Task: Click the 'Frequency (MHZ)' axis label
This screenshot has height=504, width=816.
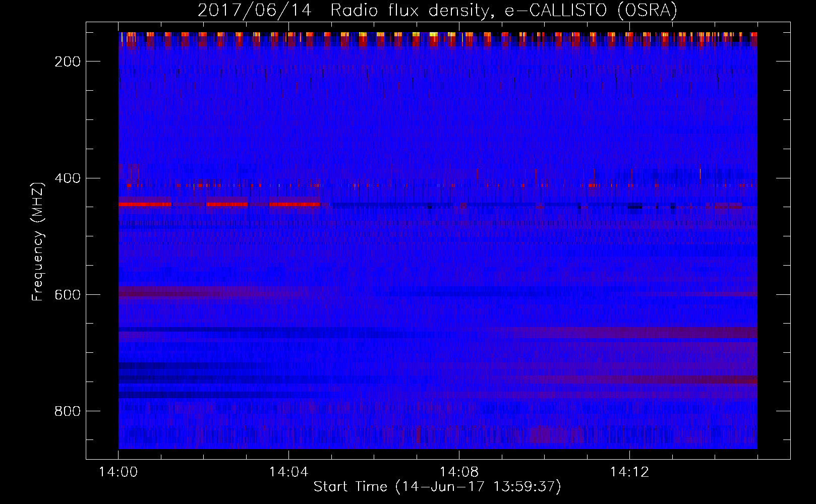Action: (x=38, y=241)
